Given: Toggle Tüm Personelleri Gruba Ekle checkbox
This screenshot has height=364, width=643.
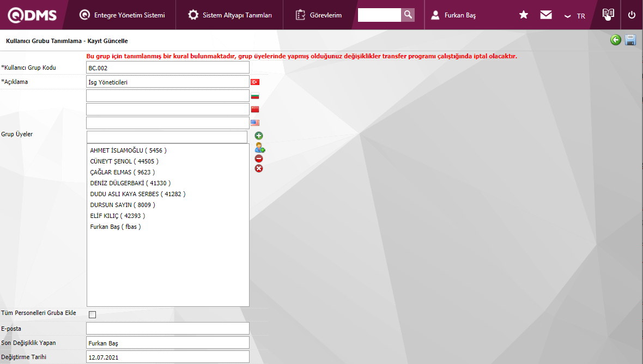Looking at the screenshot, I should [x=92, y=315].
